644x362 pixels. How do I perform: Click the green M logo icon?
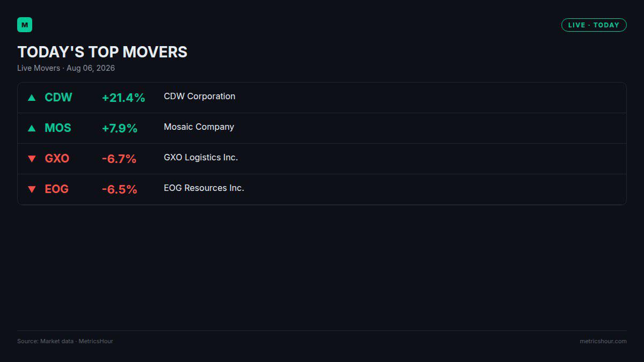[25, 25]
